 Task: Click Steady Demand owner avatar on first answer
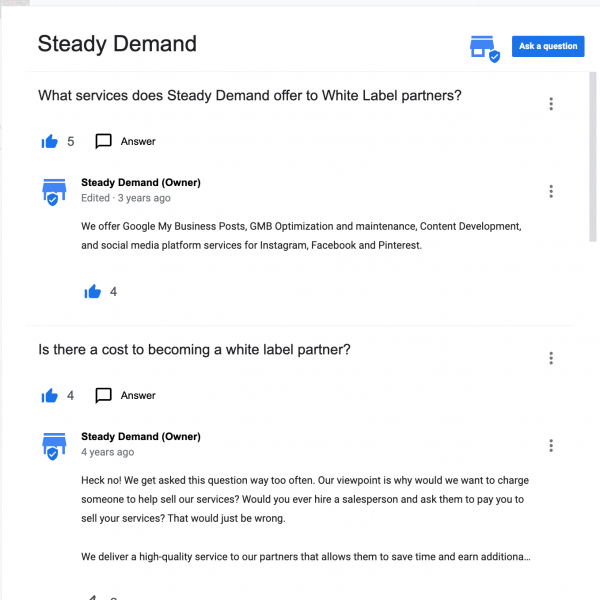[x=53, y=191]
